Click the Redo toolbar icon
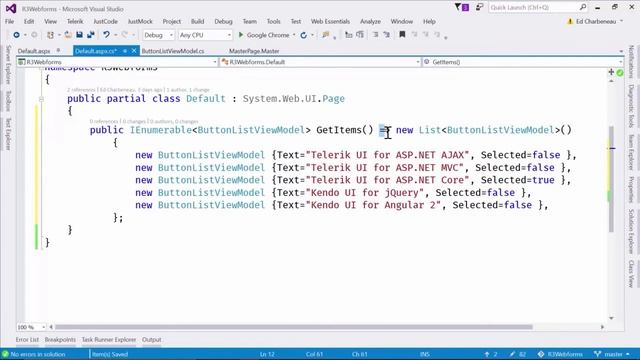This screenshot has width=640, height=360. click(124, 35)
